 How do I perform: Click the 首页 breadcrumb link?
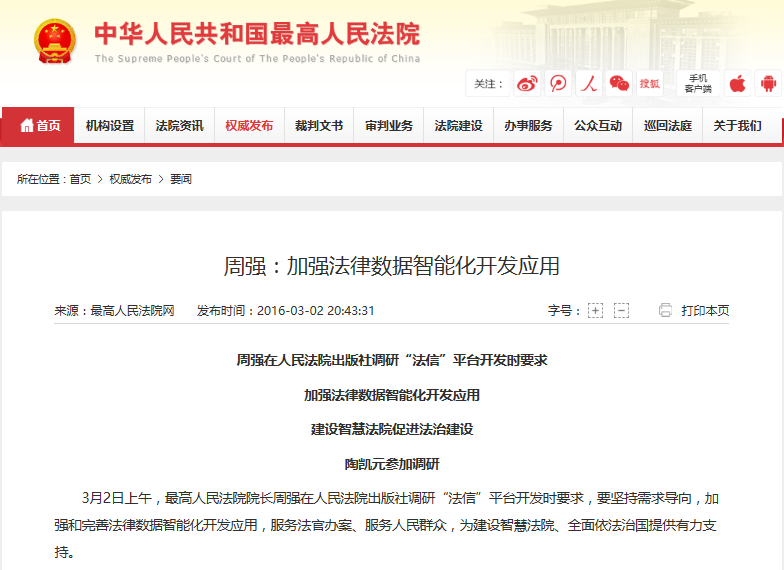tap(80, 179)
